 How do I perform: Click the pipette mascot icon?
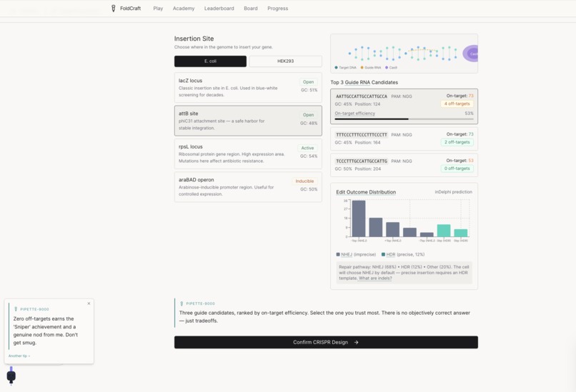coord(11,376)
